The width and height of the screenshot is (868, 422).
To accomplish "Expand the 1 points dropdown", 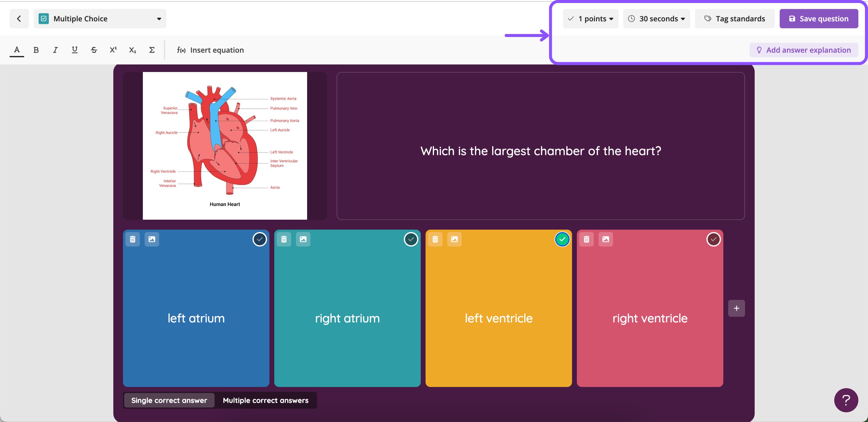I will [x=591, y=19].
